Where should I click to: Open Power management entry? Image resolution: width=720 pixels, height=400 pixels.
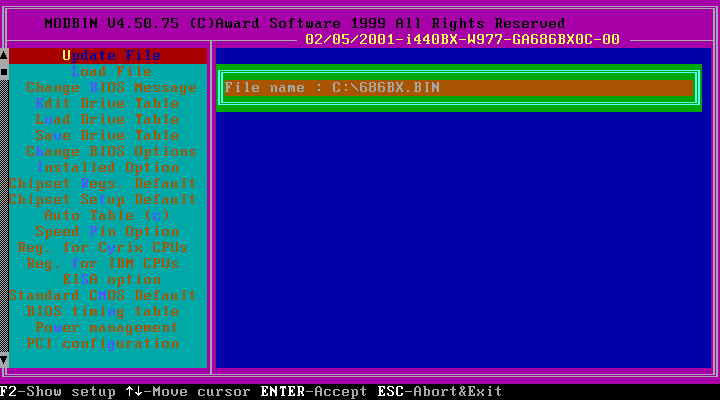[107, 328]
